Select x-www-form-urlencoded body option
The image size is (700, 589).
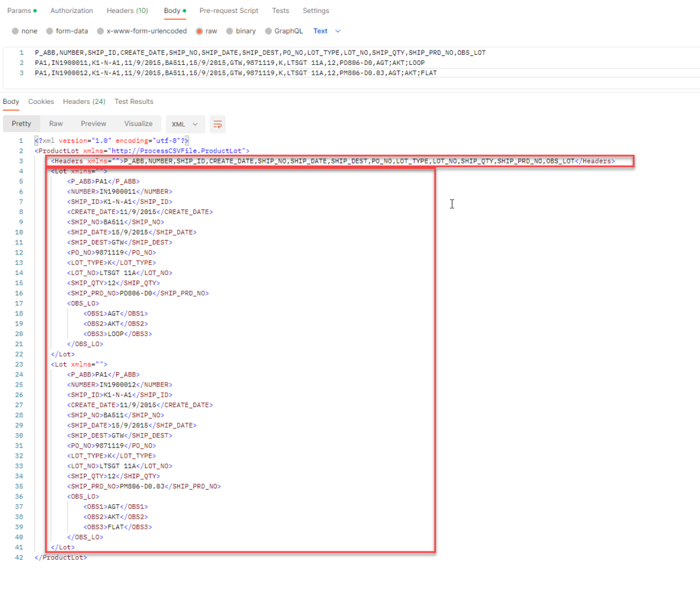point(101,31)
